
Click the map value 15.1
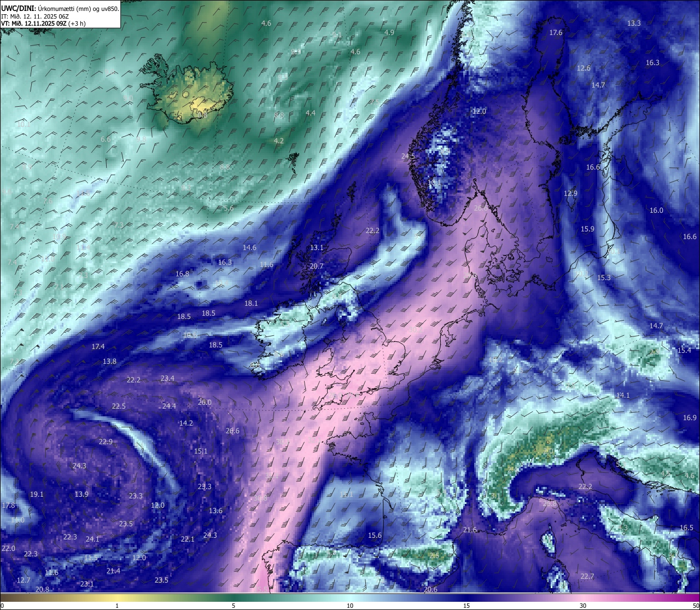201,451
